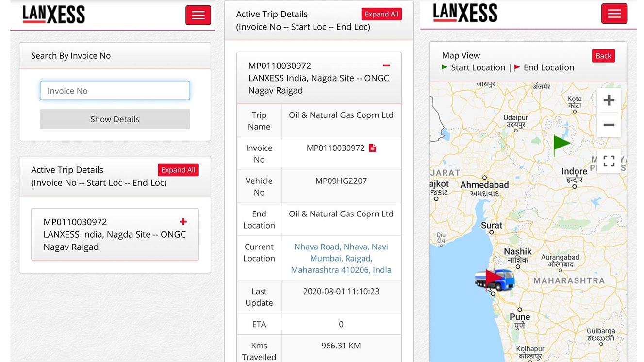The image size is (644, 362).
Task: Toggle fullscreen map view
Action: pyautogui.click(x=609, y=161)
